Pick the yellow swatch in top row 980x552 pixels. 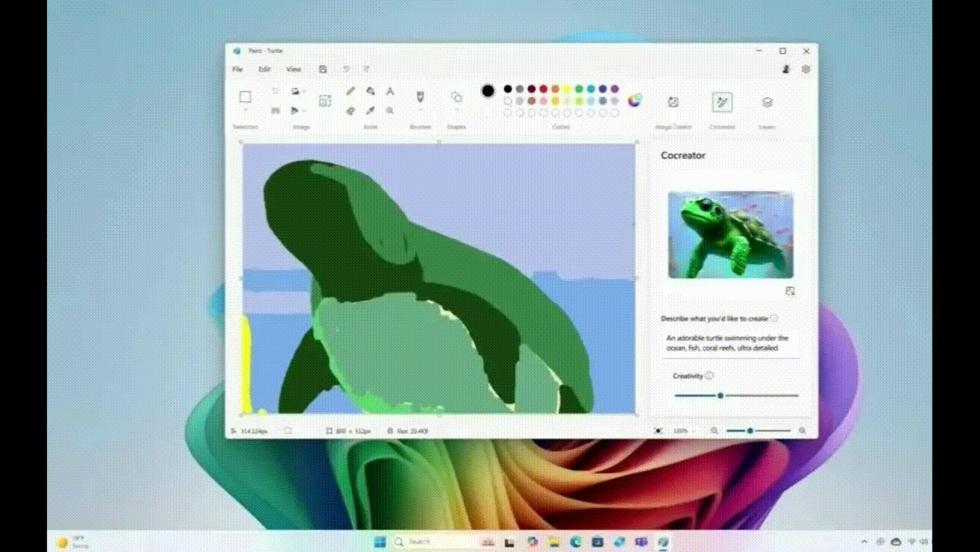(x=568, y=89)
